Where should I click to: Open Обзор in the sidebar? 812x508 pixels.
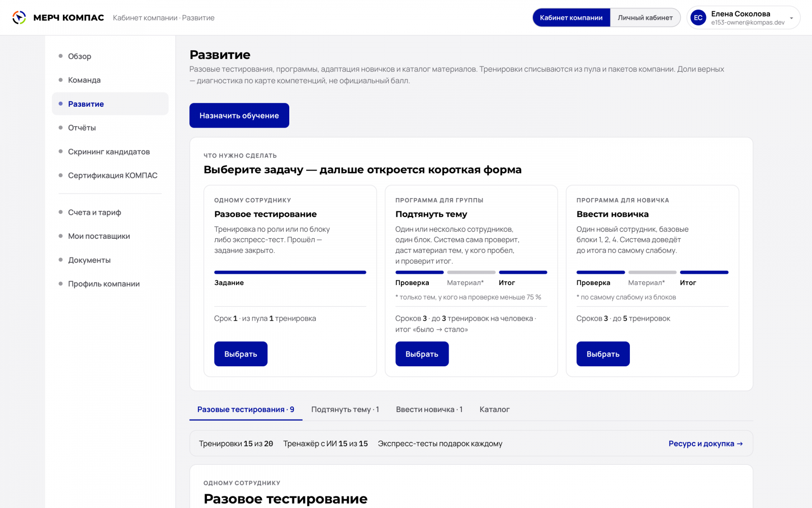tap(110, 56)
